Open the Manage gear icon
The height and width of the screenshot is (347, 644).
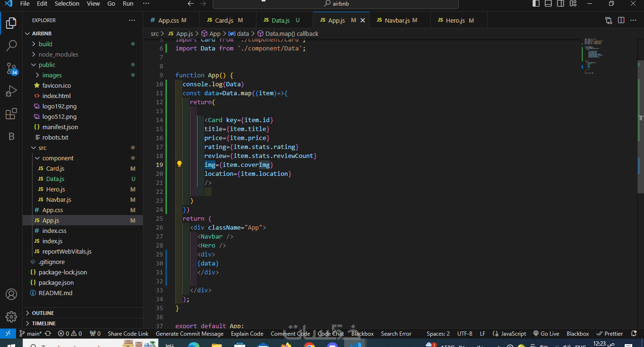point(11,316)
